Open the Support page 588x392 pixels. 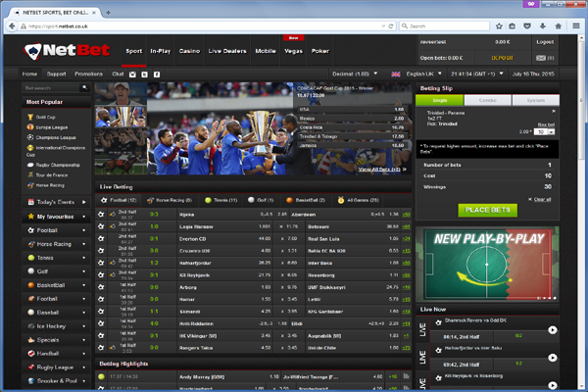click(x=56, y=73)
